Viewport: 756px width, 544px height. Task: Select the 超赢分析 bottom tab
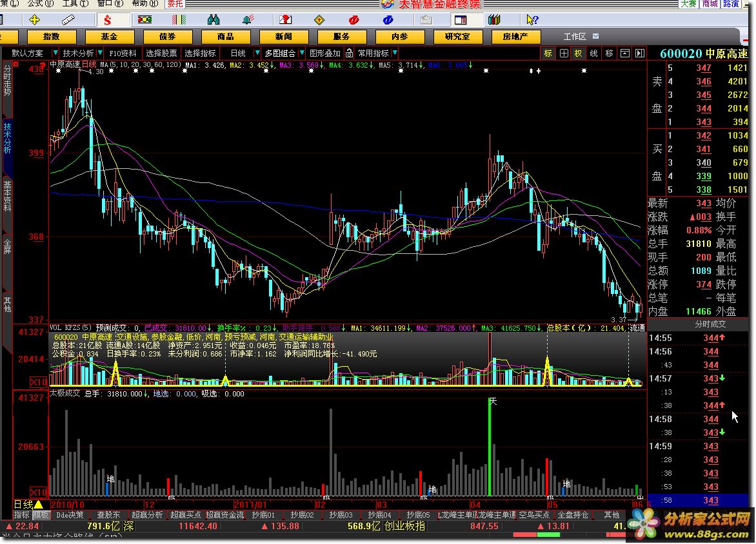pyautogui.click(x=147, y=515)
